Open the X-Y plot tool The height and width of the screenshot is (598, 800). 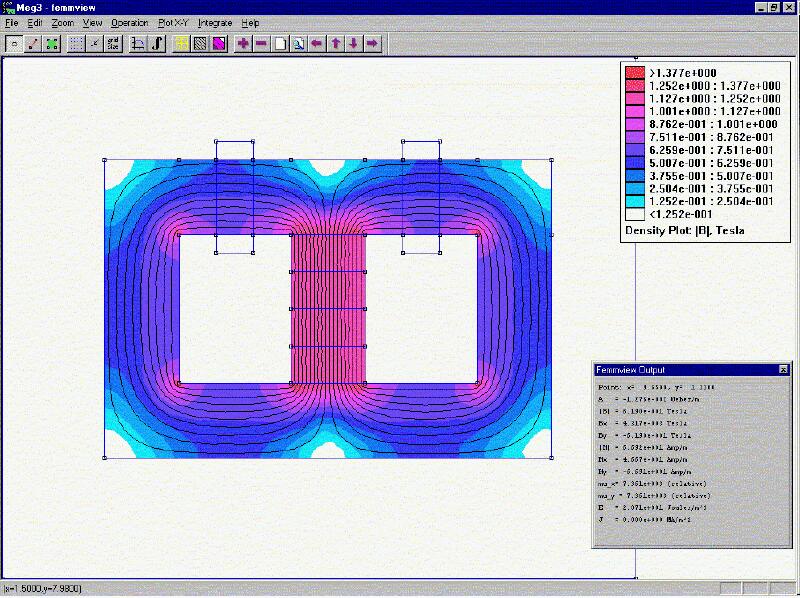[x=139, y=43]
